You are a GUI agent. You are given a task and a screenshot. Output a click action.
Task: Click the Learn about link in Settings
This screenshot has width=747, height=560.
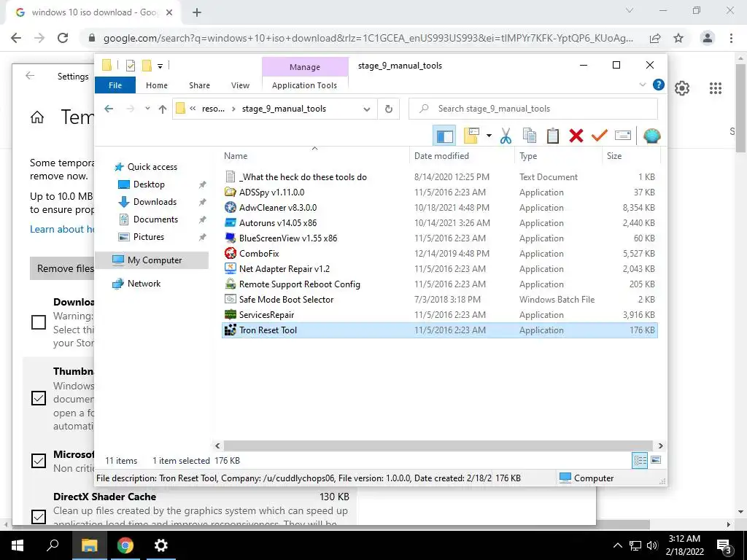63,230
